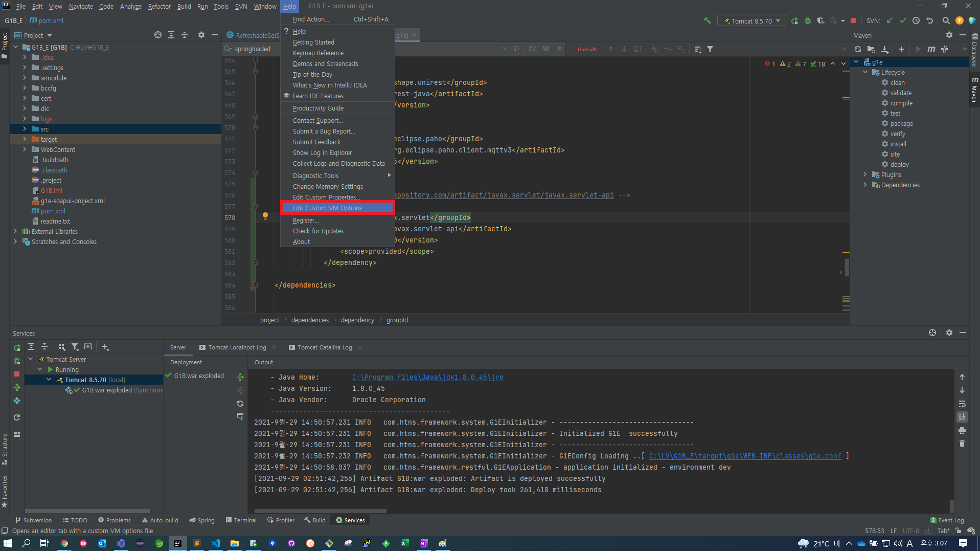Click the SVN revert/rollback arrow
This screenshot has width=980, height=551.
tap(930, 20)
